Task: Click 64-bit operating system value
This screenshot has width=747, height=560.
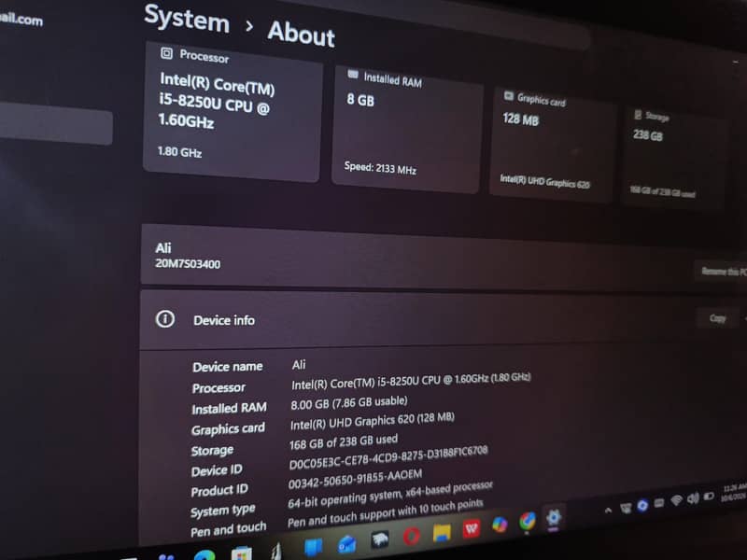Action: (x=390, y=495)
